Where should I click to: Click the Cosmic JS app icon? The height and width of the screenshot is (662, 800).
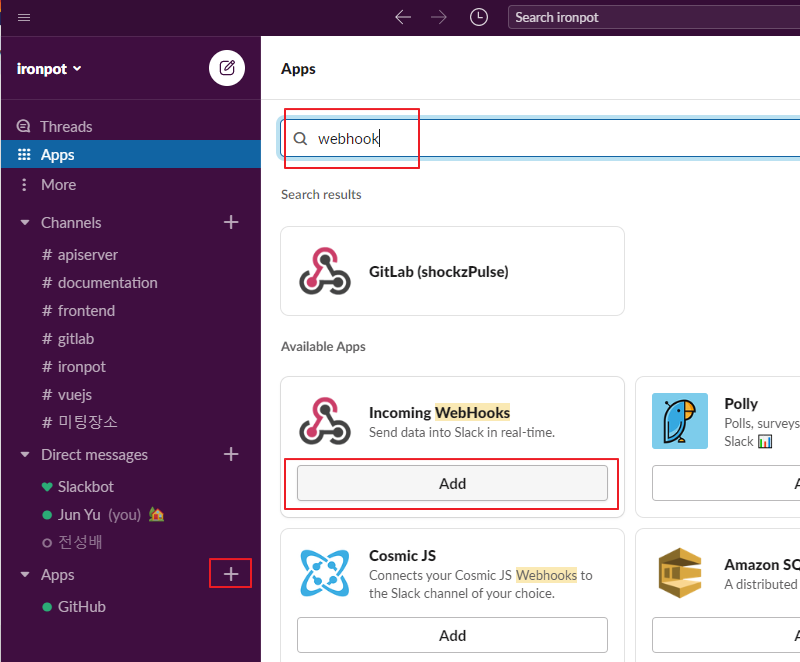click(325, 573)
